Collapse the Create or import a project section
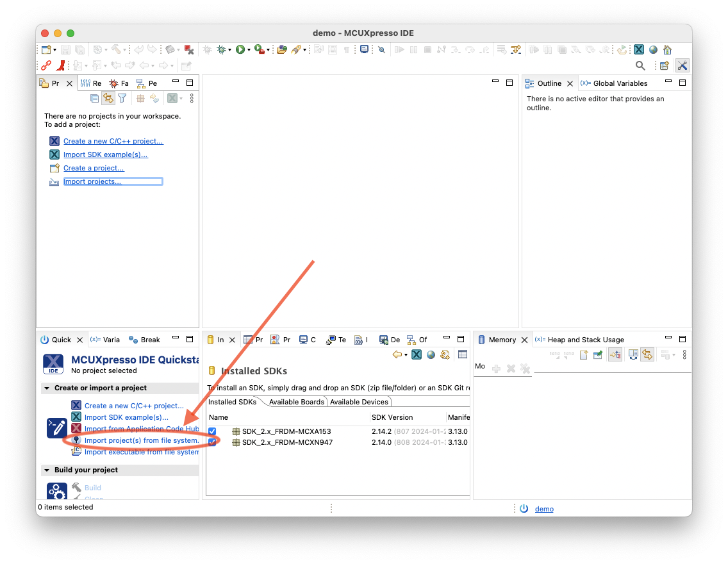Viewport: 728px width, 564px height. pyautogui.click(x=47, y=388)
